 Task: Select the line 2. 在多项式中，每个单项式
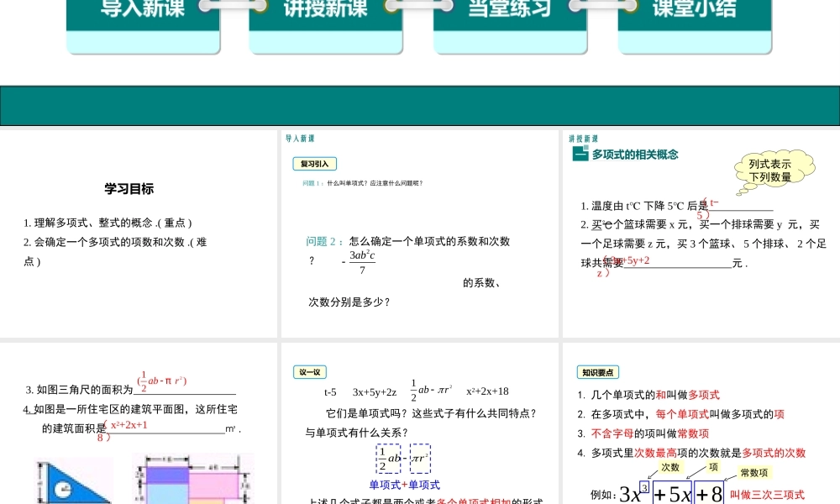681,414
